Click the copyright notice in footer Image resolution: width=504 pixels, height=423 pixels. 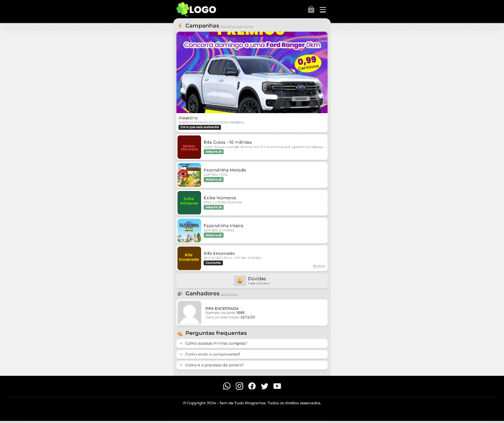[252, 403]
